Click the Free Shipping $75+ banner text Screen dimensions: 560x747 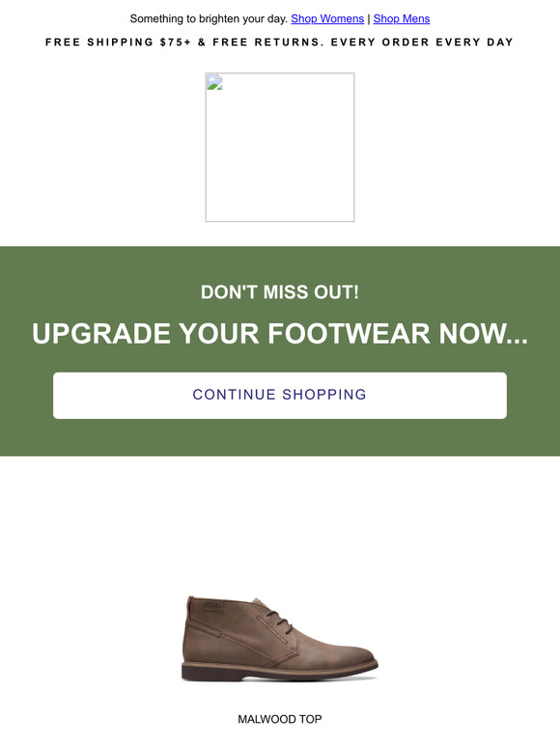118,41
